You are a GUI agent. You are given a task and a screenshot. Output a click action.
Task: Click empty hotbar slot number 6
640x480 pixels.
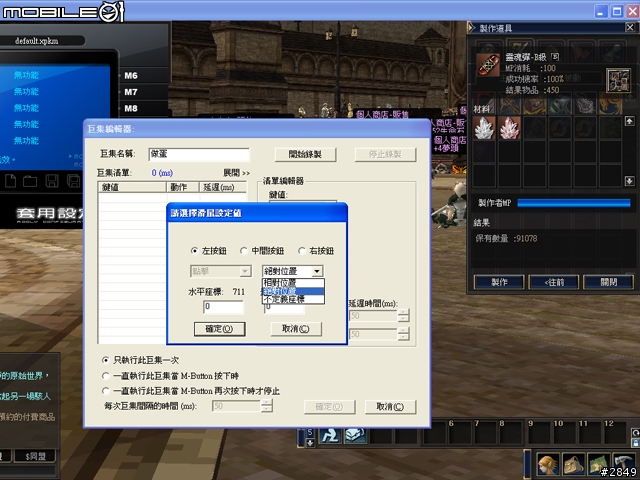point(459,433)
